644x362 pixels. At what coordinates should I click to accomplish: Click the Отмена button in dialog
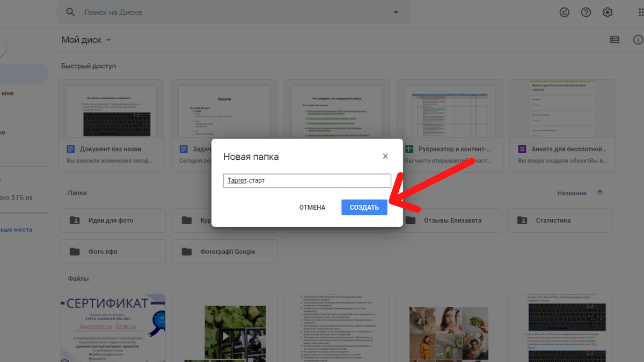click(312, 208)
